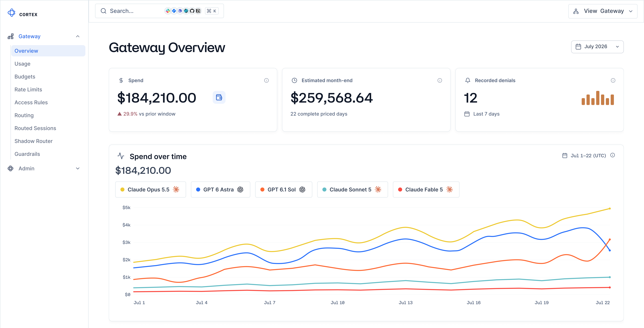The height and width of the screenshot is (328, 644).
Task: Toggle the Claude Sonnet 5 series legend
Action: 353,190
